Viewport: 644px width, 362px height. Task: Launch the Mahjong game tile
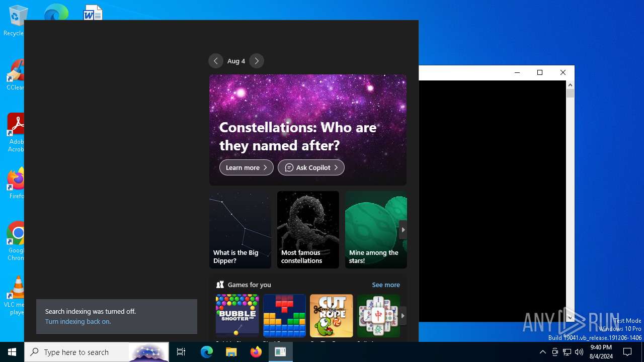tap(378, 316)
